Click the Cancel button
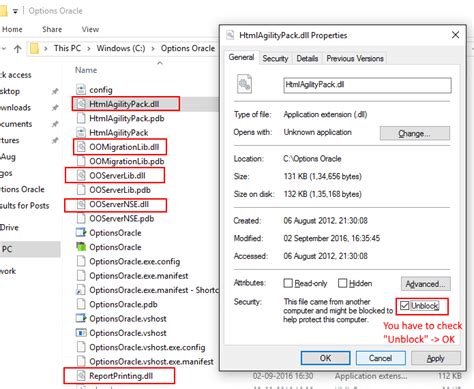474x389 pixels. 381,358
